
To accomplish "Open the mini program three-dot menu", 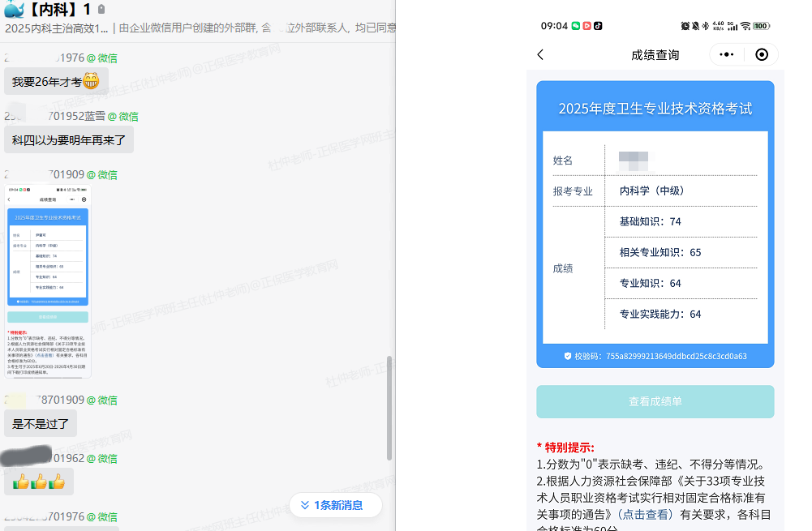I will pyautogui.click(x=727, y=55).
